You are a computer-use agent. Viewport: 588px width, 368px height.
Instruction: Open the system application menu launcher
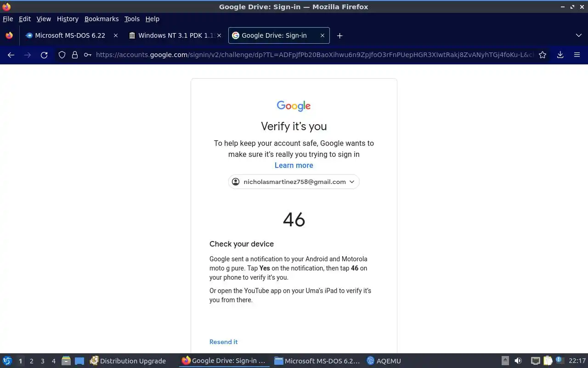point(7,361)
